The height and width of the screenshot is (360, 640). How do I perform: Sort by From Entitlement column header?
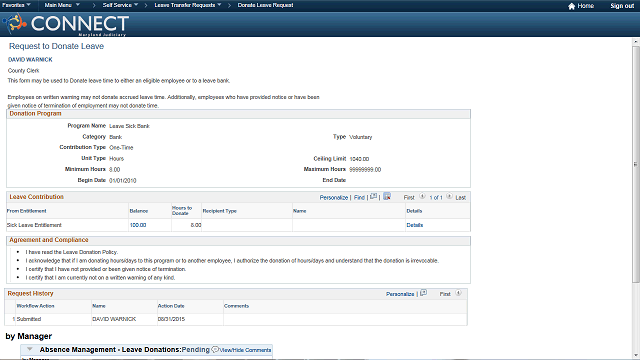point(27,211)
